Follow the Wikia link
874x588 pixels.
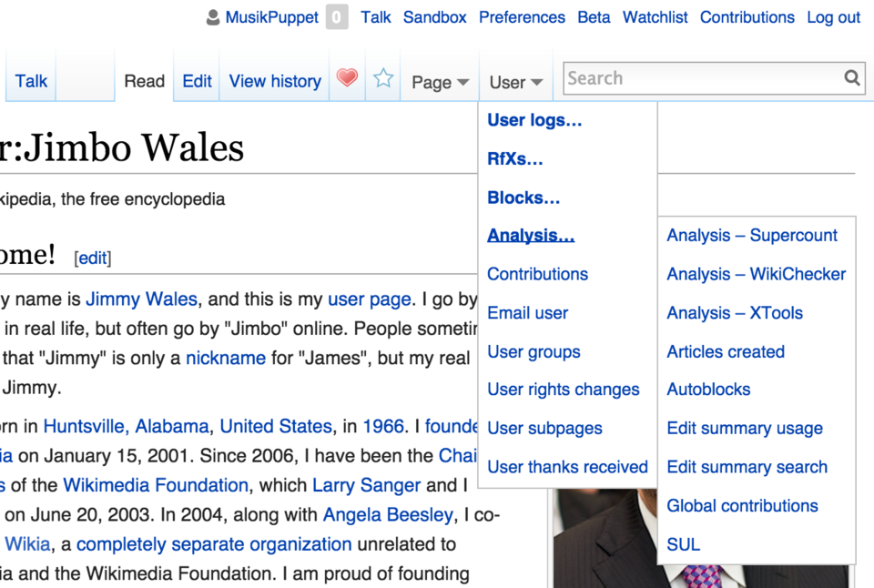pos(28,544)
